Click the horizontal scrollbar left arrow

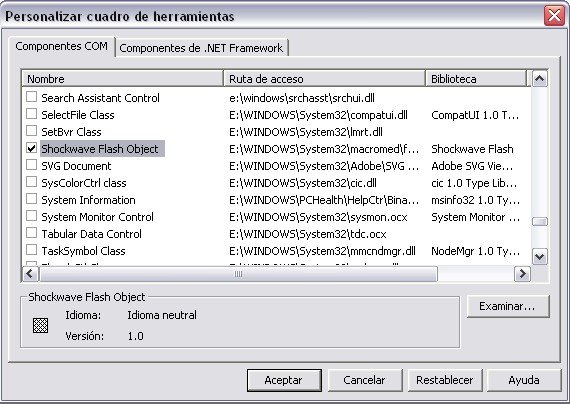tap(30, 274)
